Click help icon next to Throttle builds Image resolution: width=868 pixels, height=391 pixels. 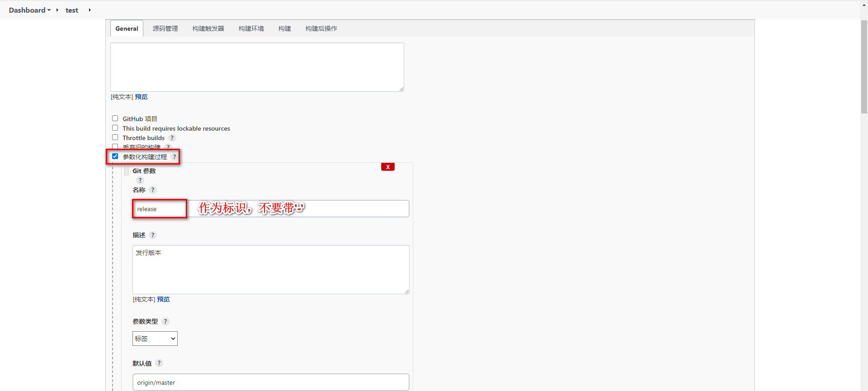pyautogui.click(x=172, y=138)
